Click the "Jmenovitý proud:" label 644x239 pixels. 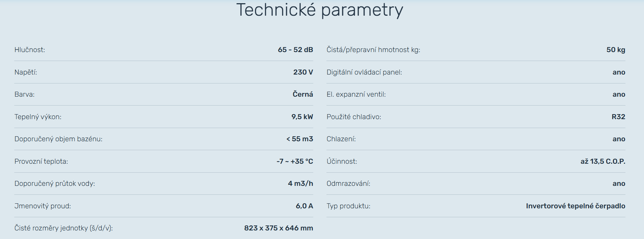[x=42, y=206]
